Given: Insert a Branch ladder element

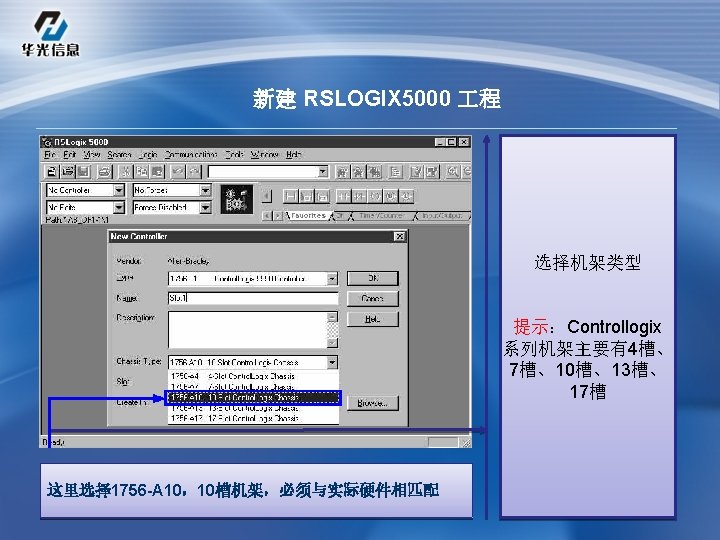Looking at the screenshot, I should click(307, 197).
